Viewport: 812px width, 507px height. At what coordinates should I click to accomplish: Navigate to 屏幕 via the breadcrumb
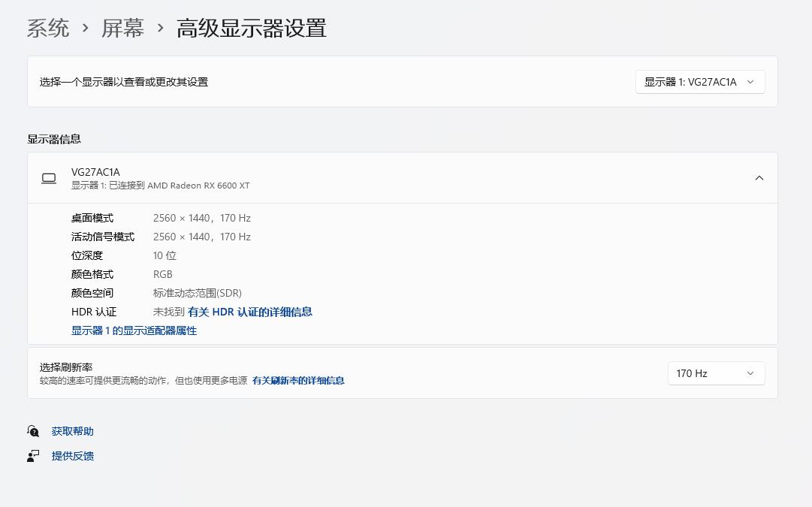122,29
